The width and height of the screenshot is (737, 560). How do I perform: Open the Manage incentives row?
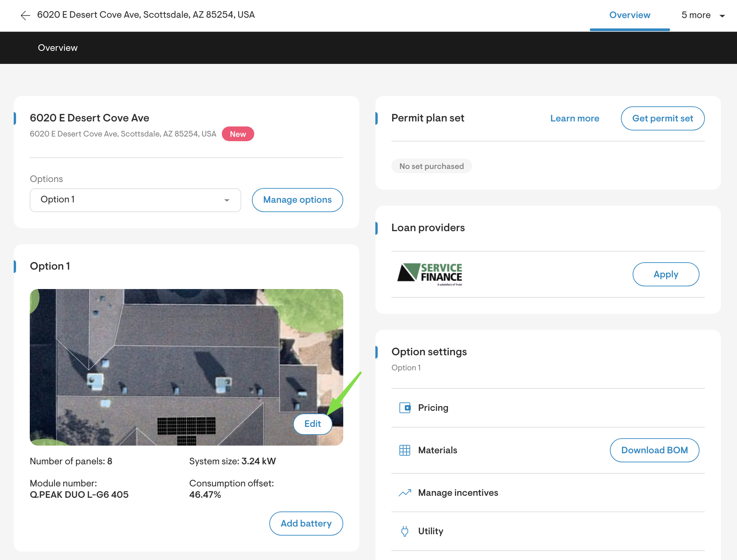[x=458, y=493]
